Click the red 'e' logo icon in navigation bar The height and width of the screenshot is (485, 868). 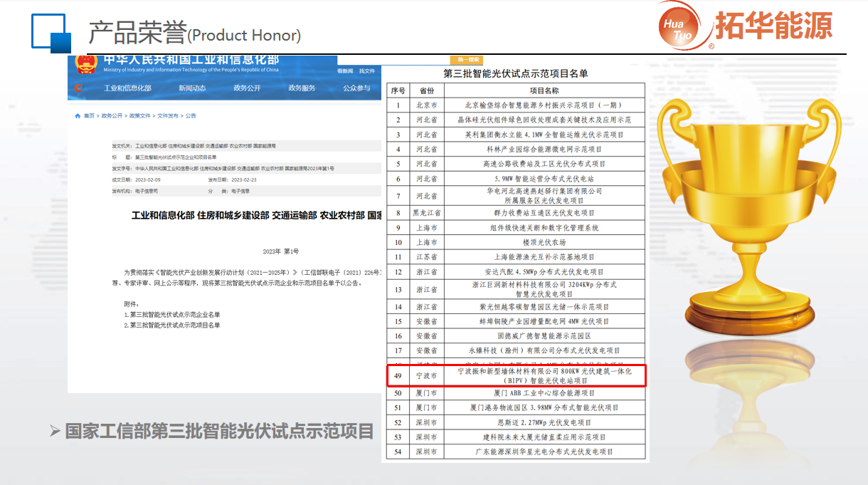tap(79, 88)
